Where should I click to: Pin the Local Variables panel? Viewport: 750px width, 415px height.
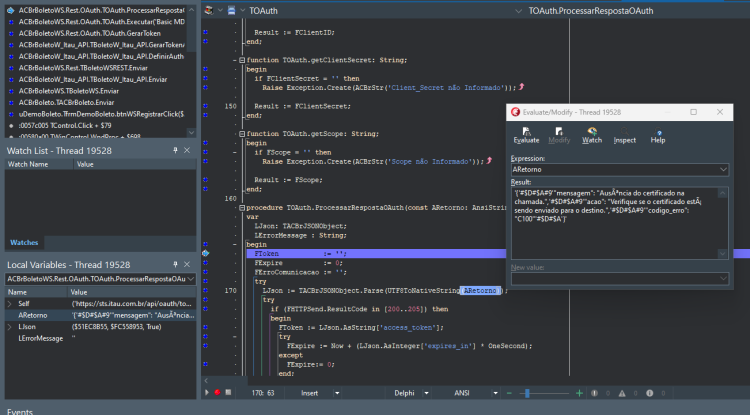click(x=176, y=264)
